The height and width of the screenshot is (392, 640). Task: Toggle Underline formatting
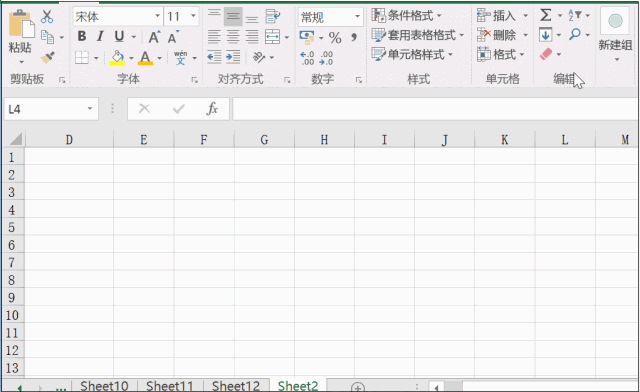[119, 36]
